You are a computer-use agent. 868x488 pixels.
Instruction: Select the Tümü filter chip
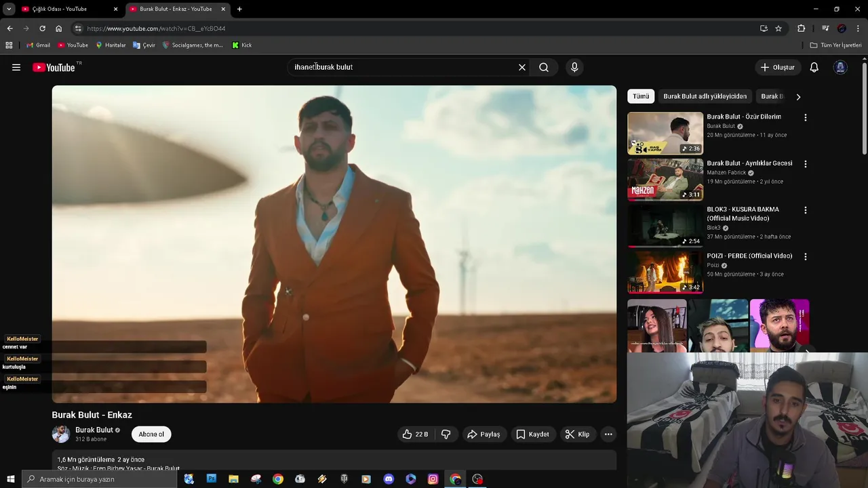click(641, 96)
